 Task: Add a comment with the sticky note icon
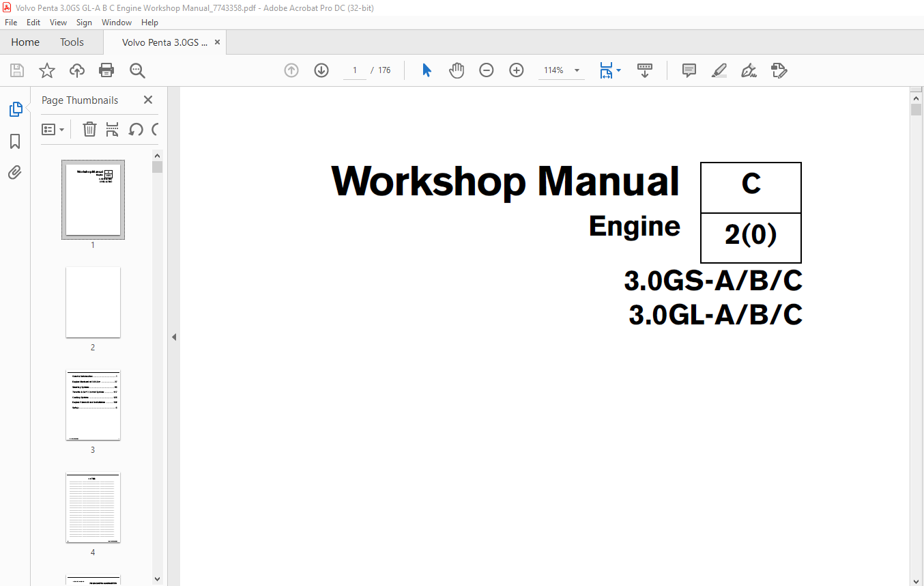pyautogui.click(x=689, y=70)
